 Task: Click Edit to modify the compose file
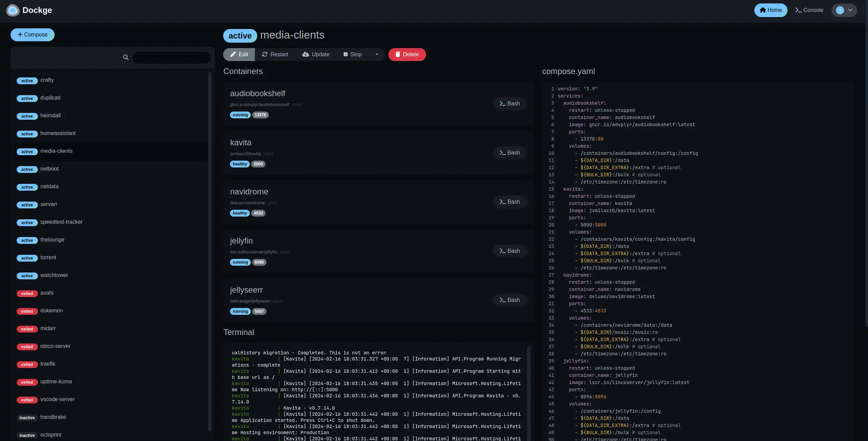[239, 55]
